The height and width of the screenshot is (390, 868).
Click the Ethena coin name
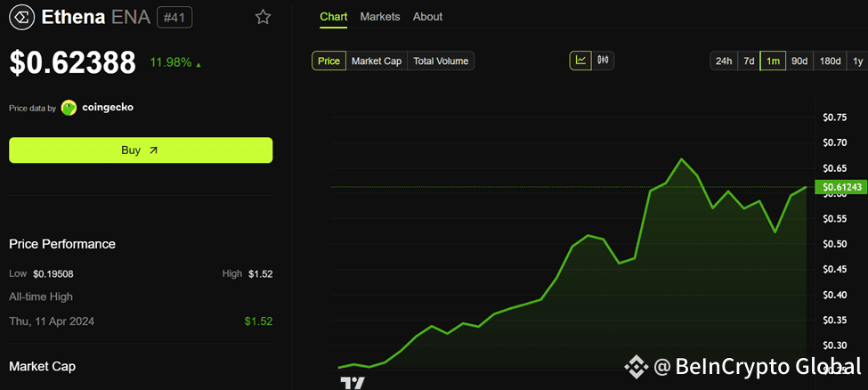tap(73, 17)
